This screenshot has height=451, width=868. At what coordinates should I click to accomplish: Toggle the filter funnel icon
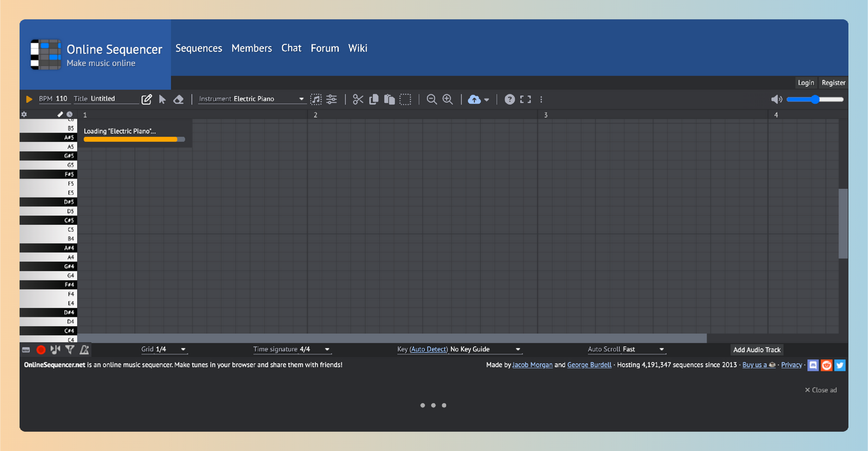70,349
